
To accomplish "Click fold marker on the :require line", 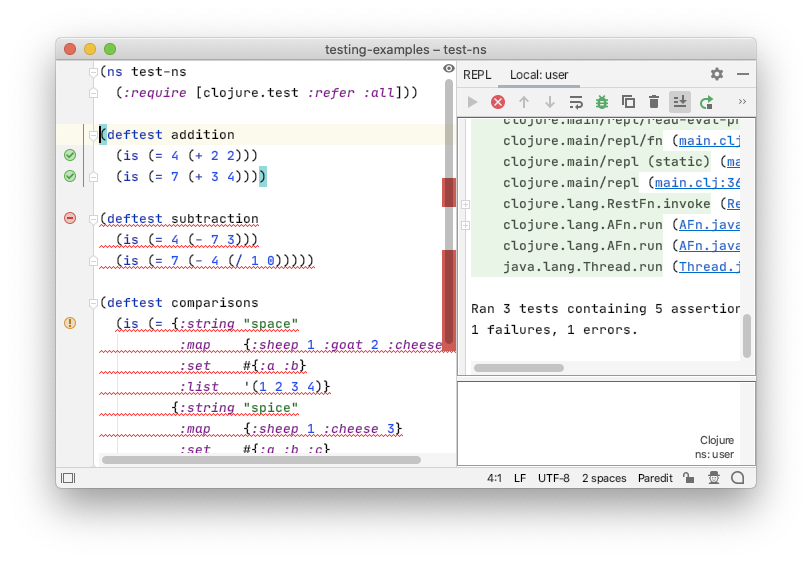I will pyautogui.click(x=93, y=93).
